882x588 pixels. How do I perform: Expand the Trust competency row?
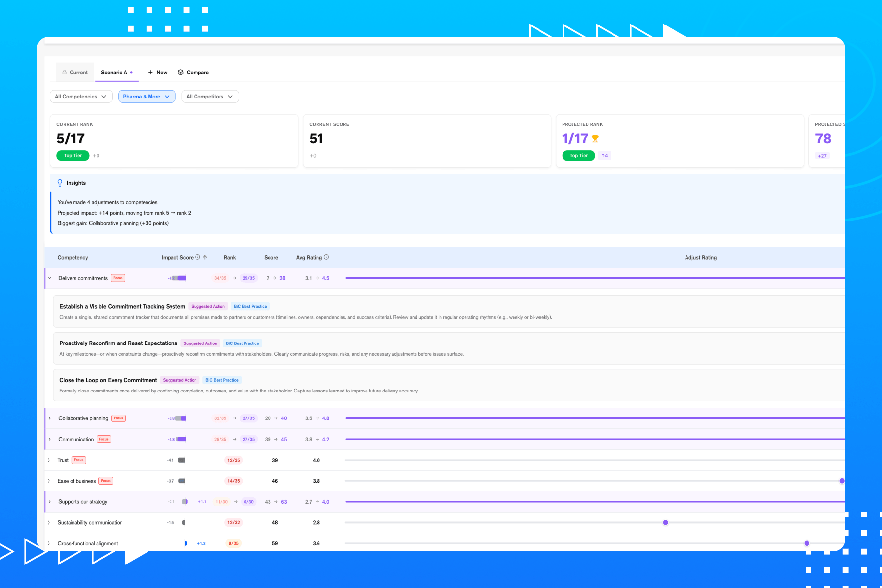[49, 460]
